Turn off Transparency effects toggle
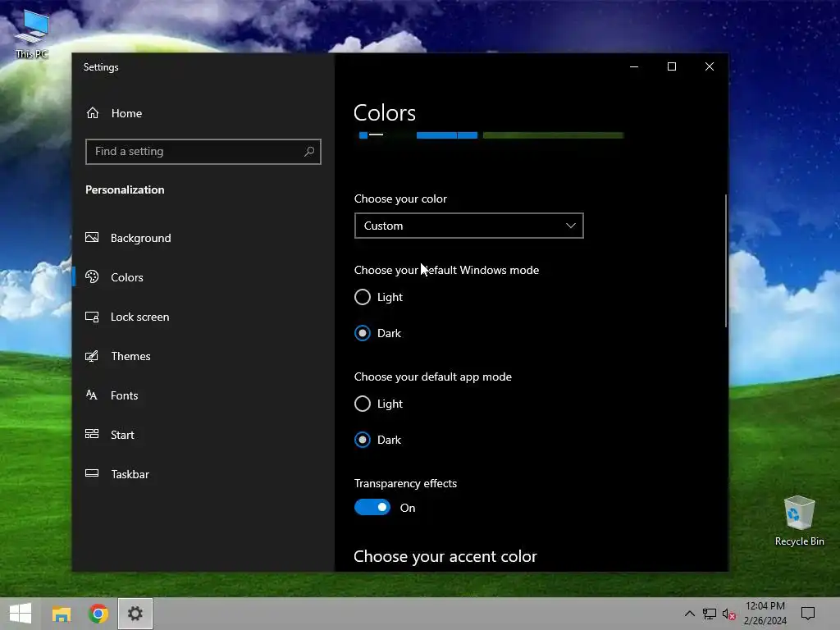This screenshot has width=840, height=630. (372, 507)
